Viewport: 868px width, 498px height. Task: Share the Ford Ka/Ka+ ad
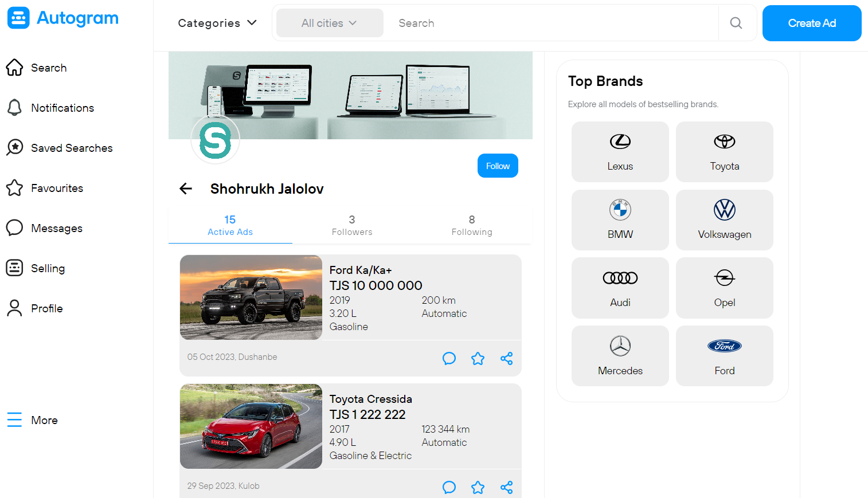point(506,359)
